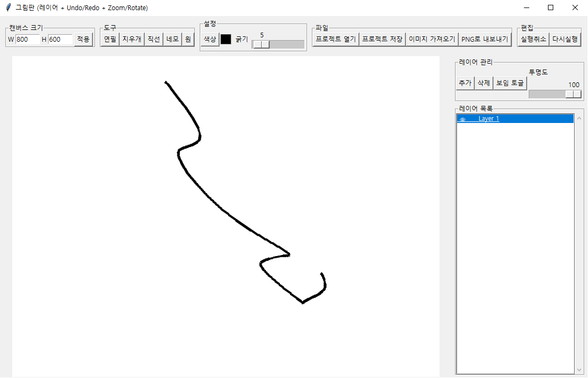Activate the 원 (circle) tool
This screenshot has width=588, height=378.
click(188, 40)
